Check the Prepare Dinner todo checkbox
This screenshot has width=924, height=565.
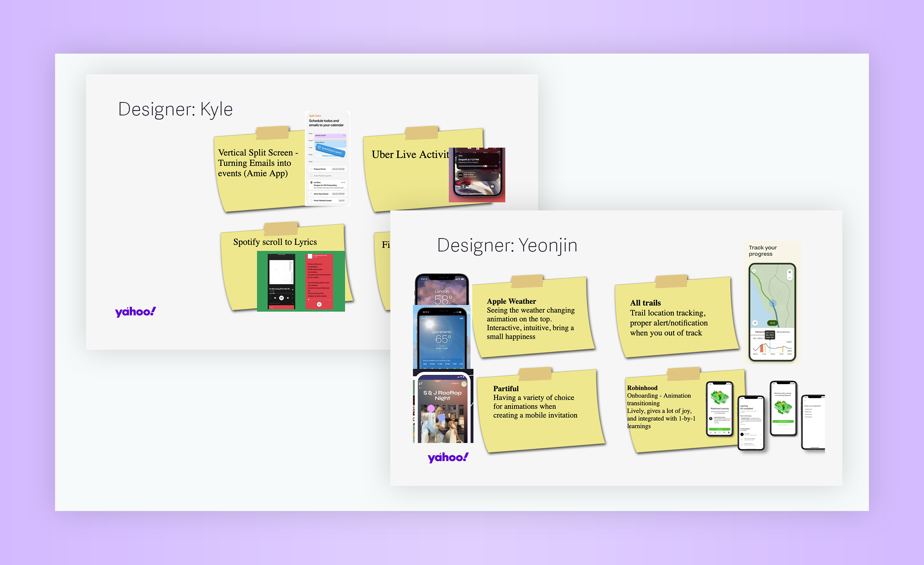coord(311,169)
